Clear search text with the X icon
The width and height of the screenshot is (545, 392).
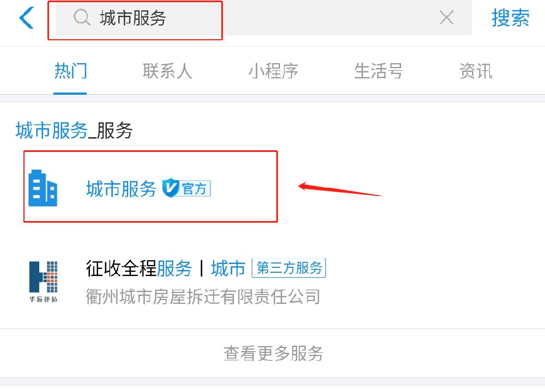(446, 17)
